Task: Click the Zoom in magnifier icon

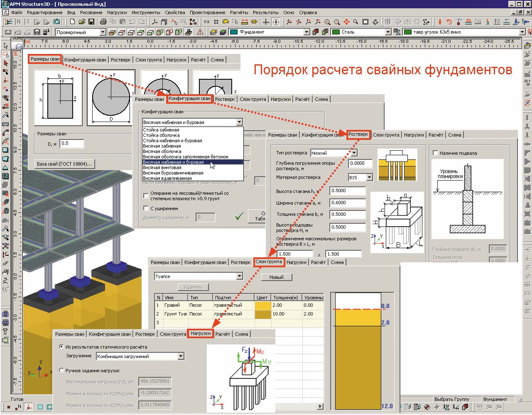Action: 328,22
